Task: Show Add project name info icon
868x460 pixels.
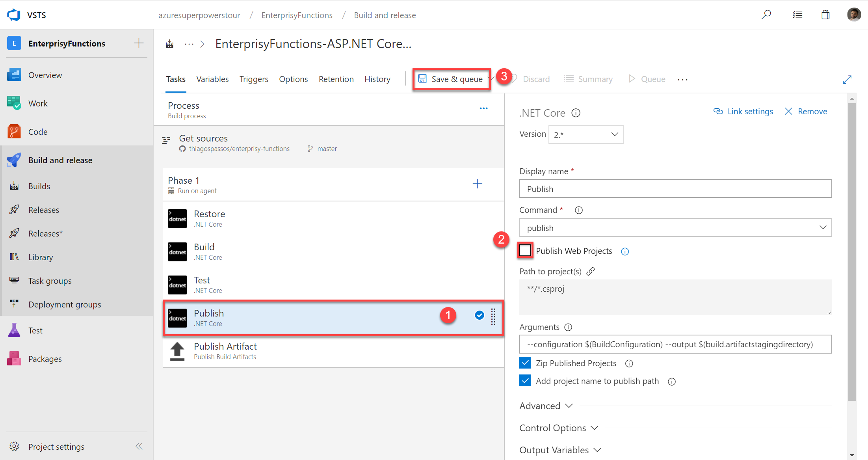Action: point(672,382)
